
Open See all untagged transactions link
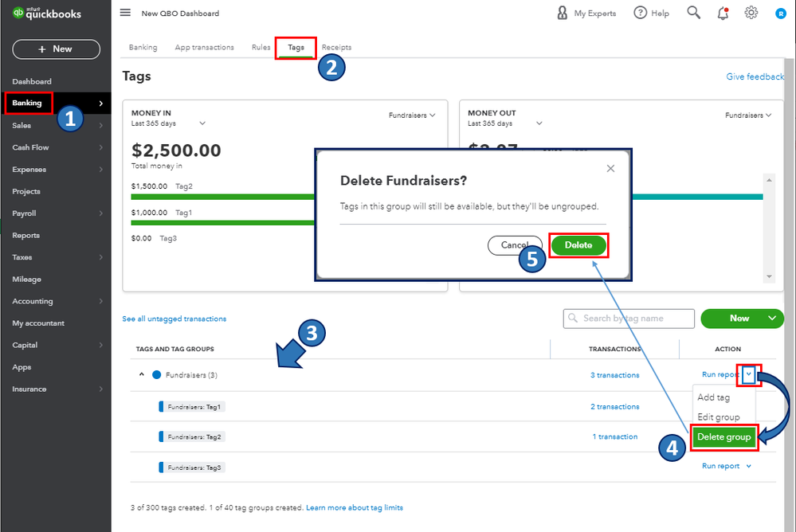[174, 319]
